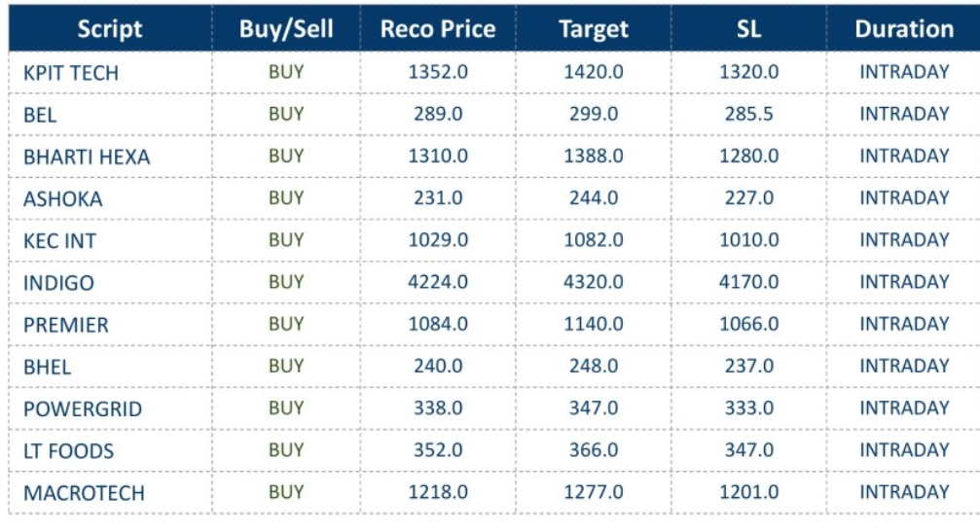
Task: Click PREMIER stop loss value 1066.0
Action: coord(749,324)
